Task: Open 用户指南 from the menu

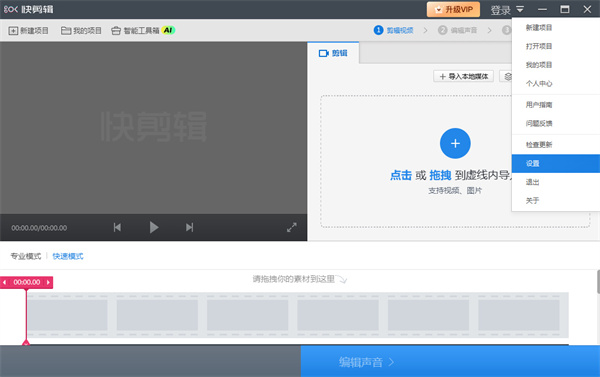Action: tap(556, 104)
